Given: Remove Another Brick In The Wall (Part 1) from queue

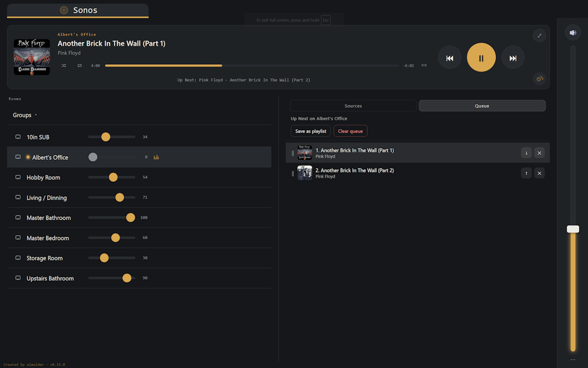Looking at the screenshot, I should click(x=539, y=153).
